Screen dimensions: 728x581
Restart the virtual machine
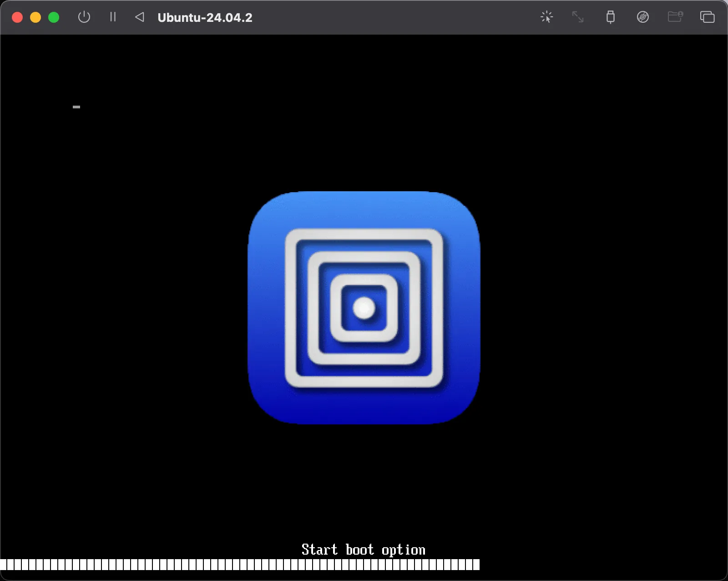[x=139, y=17]
